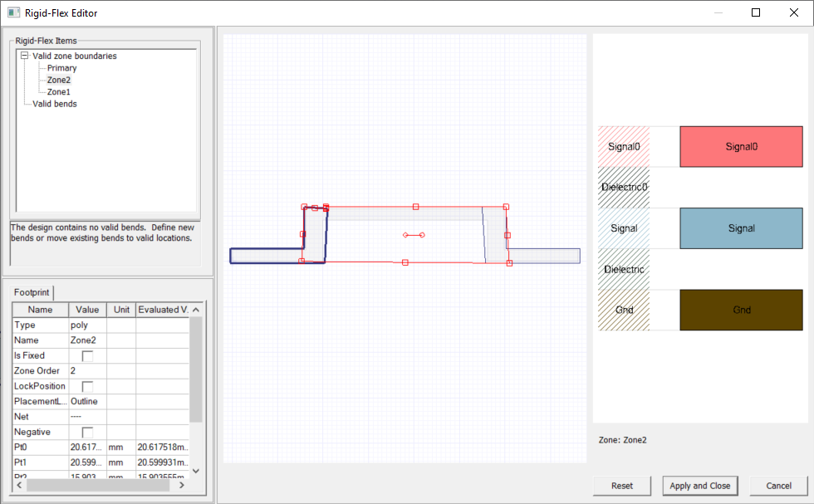Select the dark Gnd layer block
This screenshot has height=504, width=814.
(x=740, y=310)
